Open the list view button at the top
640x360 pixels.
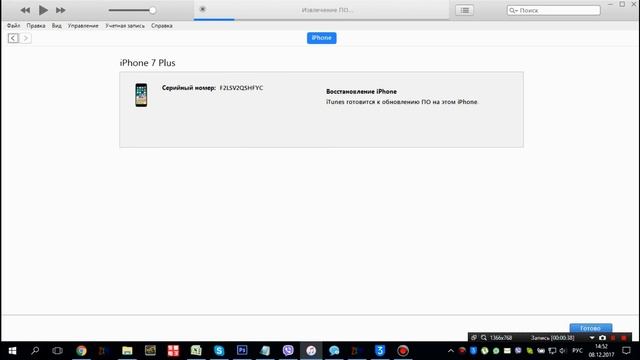coord(464,10)
